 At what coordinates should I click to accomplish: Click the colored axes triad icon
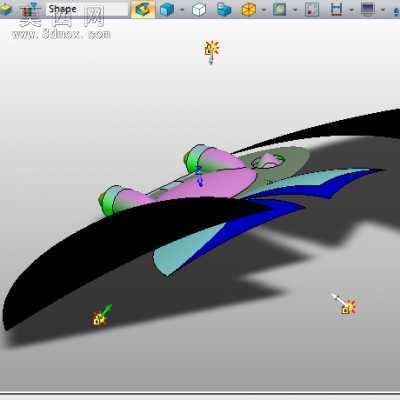point(30,9)
